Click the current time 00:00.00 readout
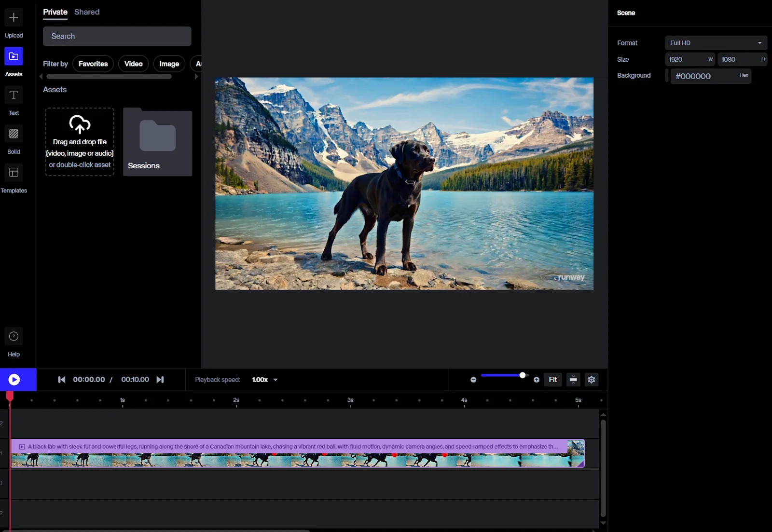Image resolution: width=772 pixels, height=532 pixels. [x=89, y=380]
